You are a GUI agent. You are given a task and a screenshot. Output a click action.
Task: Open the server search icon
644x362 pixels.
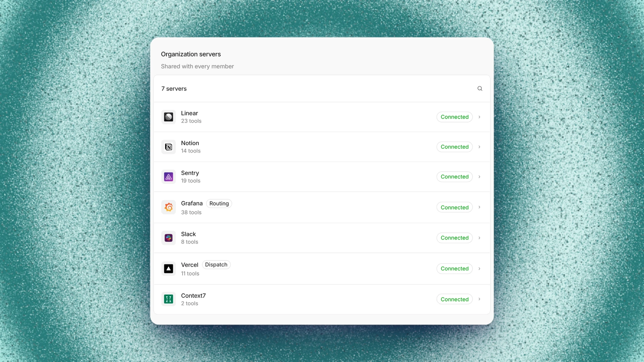480,88
